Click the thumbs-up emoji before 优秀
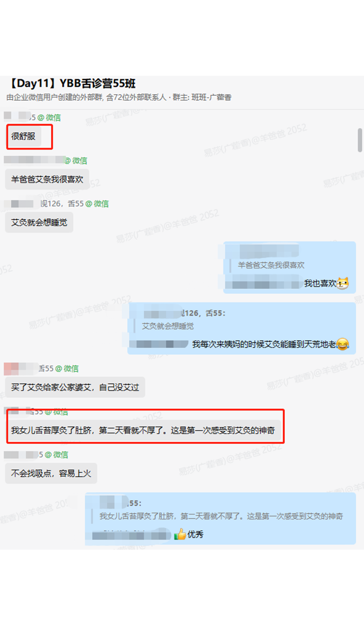Image resolution: width=364 pixels, height=625 pixels. 180,535
